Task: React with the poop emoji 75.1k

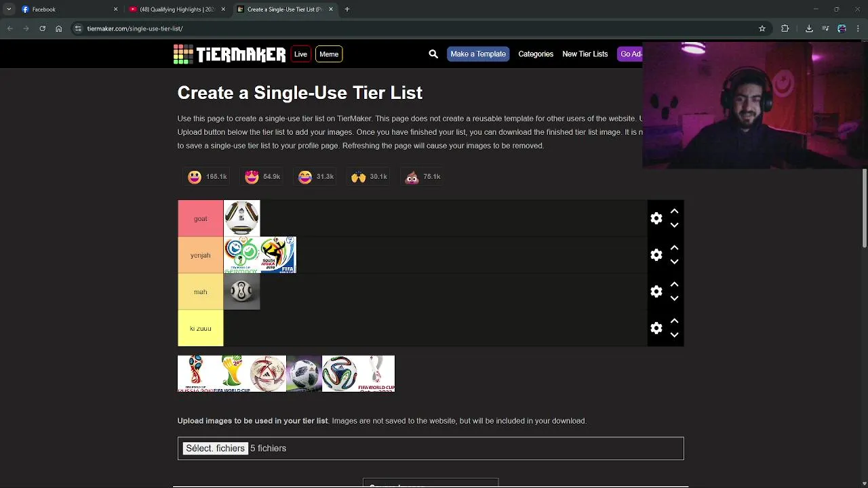Action: (423, 177)
